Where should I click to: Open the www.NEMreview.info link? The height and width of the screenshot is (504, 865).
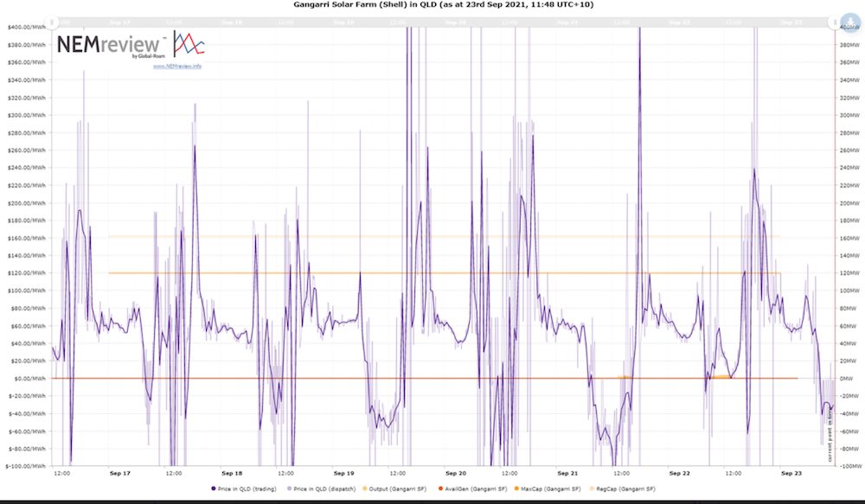[177, 67]
